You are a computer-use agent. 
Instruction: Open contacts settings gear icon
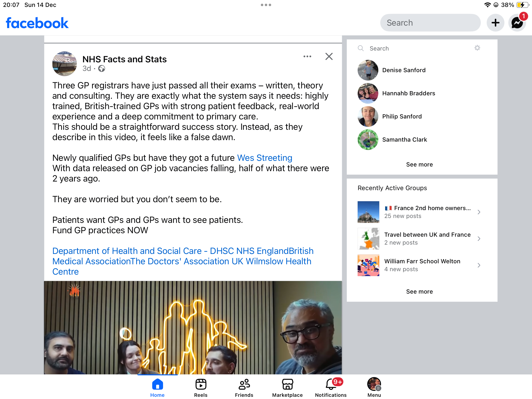pyautogui.click(x=477, y=48)
